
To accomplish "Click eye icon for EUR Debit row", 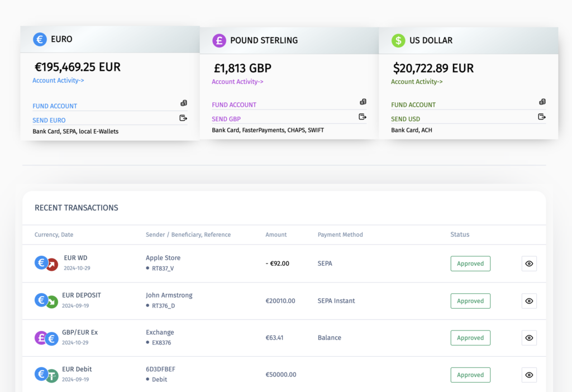I will tap(529, 375).
